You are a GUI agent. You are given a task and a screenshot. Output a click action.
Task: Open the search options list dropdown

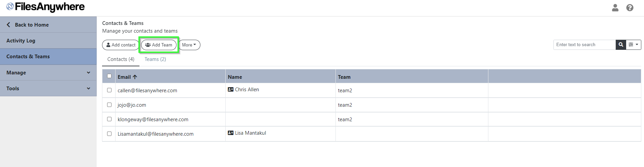(x=633, y=45)
